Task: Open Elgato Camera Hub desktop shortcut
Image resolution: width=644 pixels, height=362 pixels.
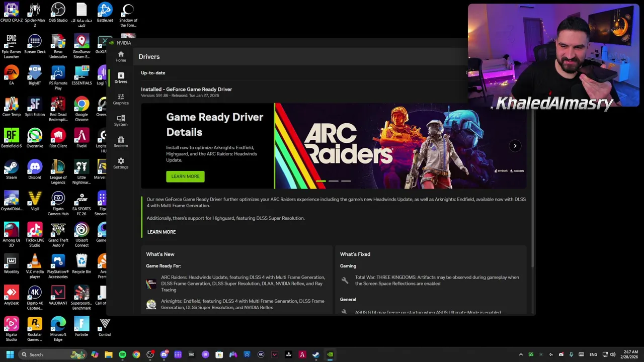Action: coord(58,204)
